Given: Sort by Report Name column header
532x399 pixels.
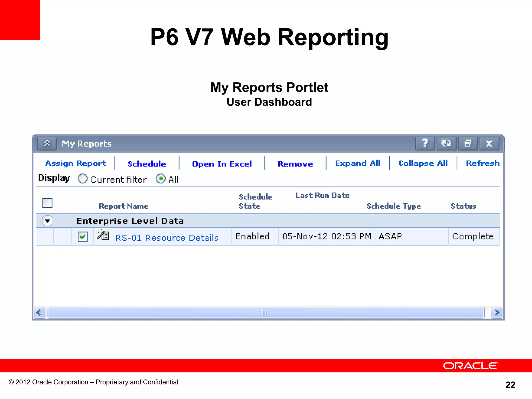Looking at the screenshot, I should (123, 206).
